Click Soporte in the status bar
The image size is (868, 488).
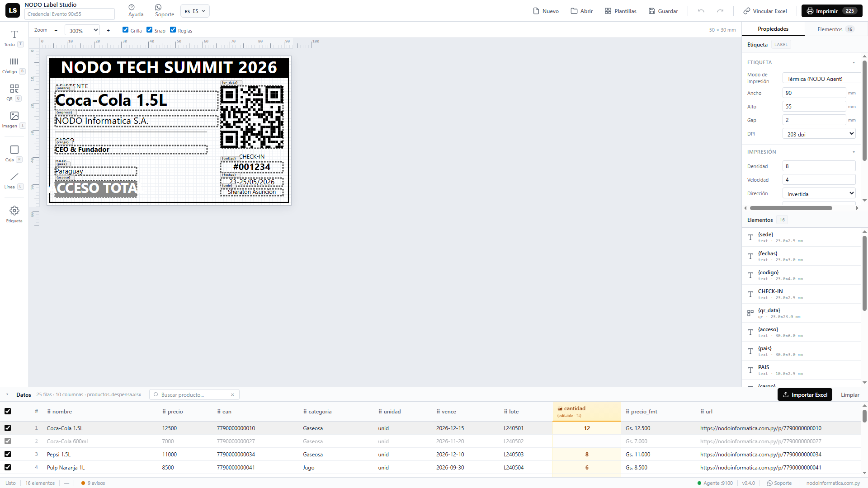point(779,483)
